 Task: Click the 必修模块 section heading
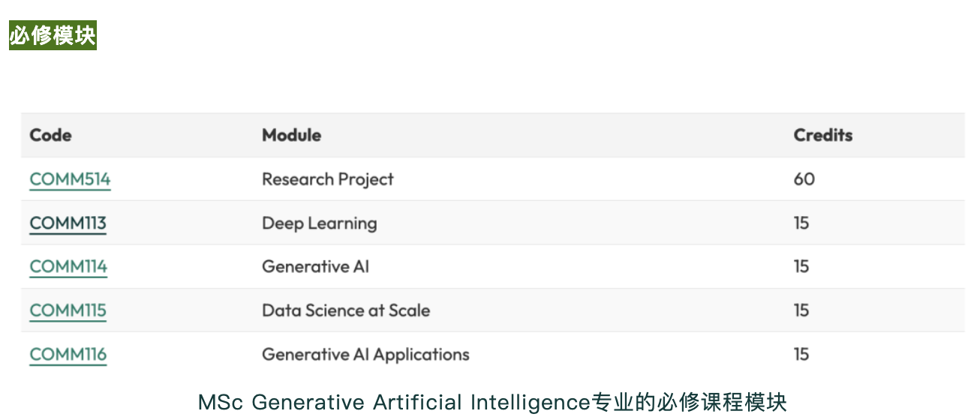pos(53,35)
